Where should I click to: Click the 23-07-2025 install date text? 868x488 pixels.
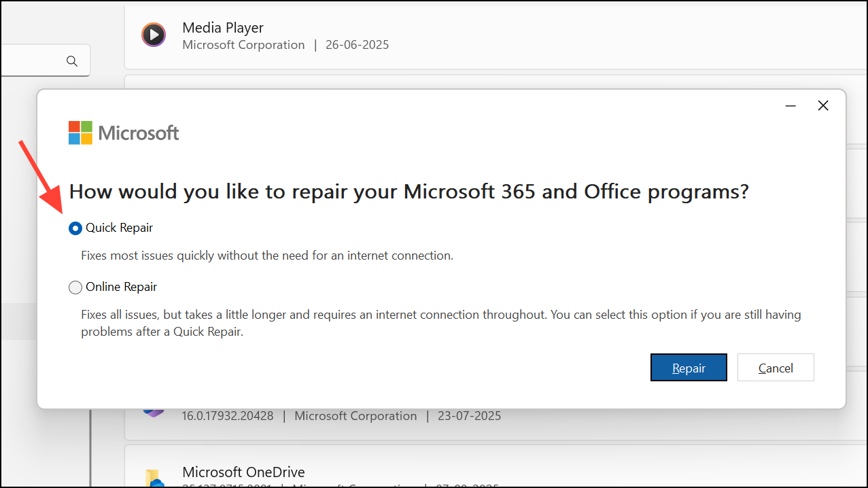pos(470,416)
